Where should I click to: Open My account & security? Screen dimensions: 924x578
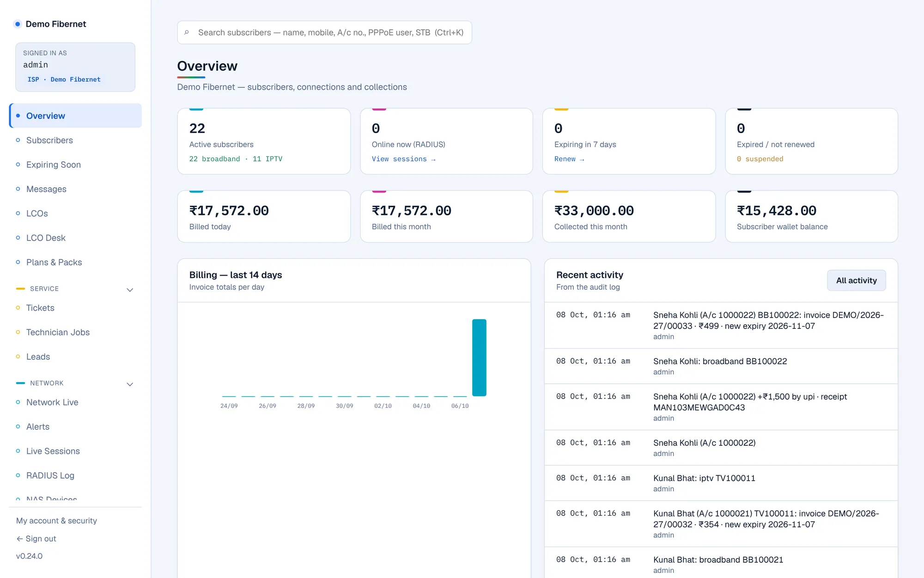click(x=56, y=521)
